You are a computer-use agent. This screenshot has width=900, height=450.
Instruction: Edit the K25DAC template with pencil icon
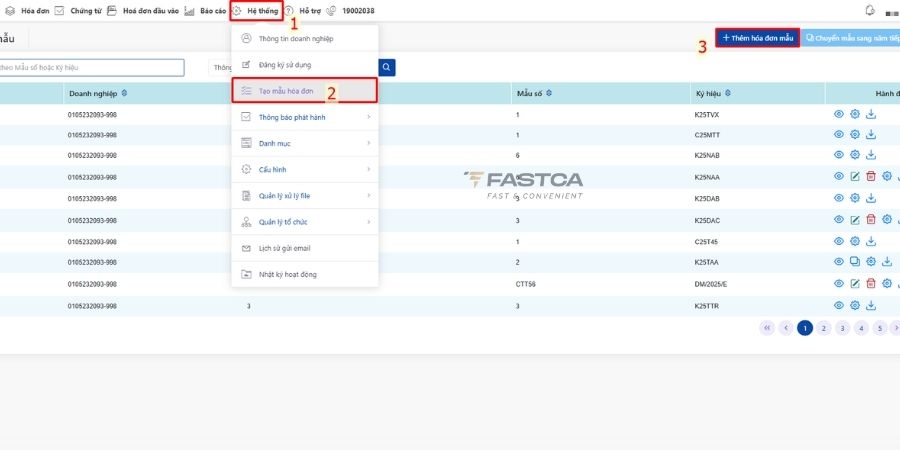(855, 220)
